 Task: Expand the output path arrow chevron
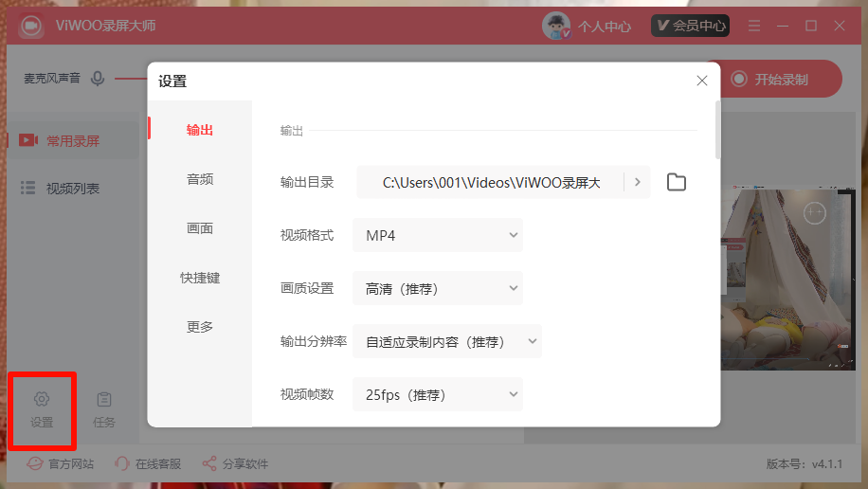point(637,182)
